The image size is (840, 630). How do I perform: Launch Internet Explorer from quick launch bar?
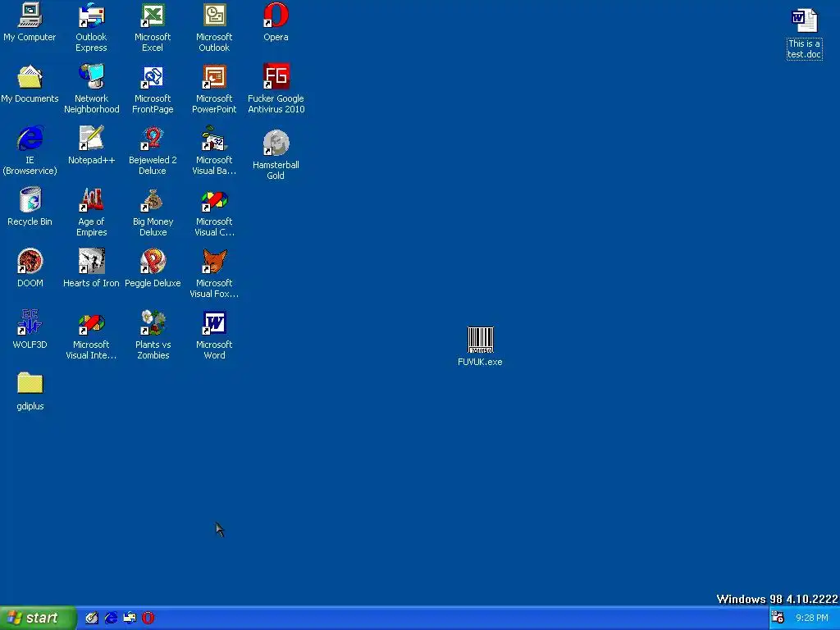[111, 618]
